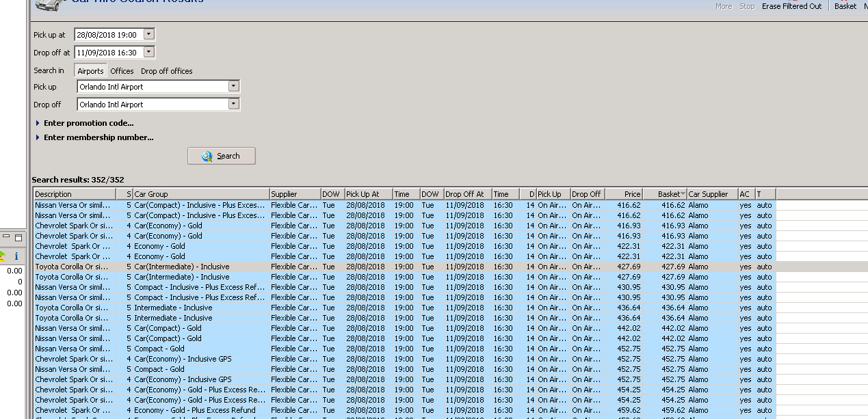Click the Search results: 352/352 label

78,180
